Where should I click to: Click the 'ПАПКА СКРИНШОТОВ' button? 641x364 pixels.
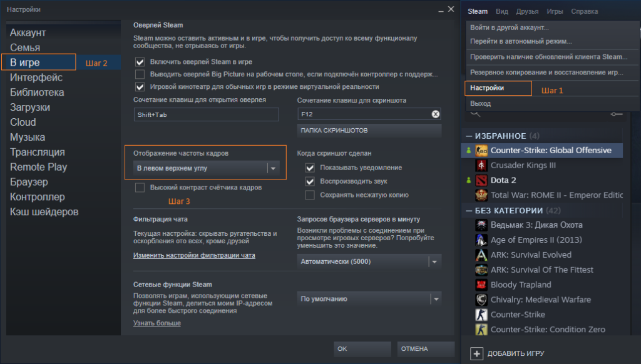tap(334, 131)
